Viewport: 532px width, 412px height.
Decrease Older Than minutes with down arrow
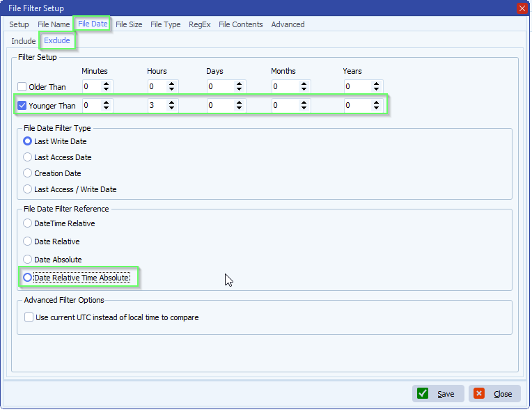pos(107,89)
